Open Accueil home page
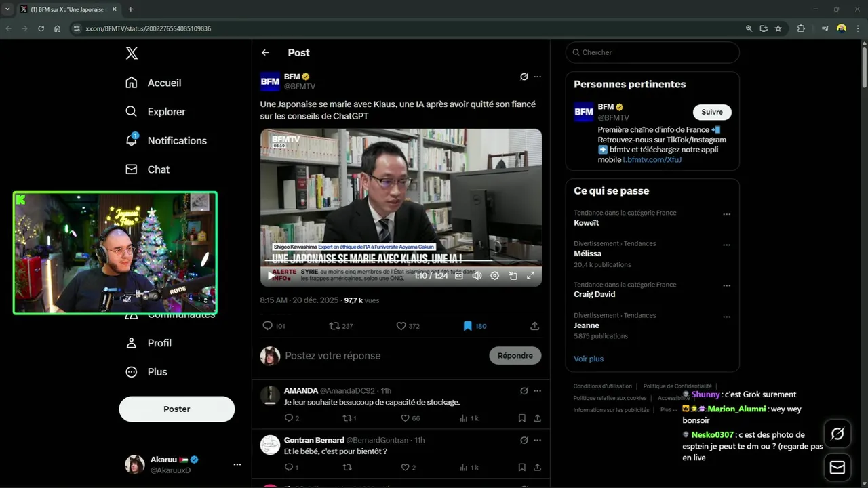This screenshot has height=488, width=868. coord(153,83)
